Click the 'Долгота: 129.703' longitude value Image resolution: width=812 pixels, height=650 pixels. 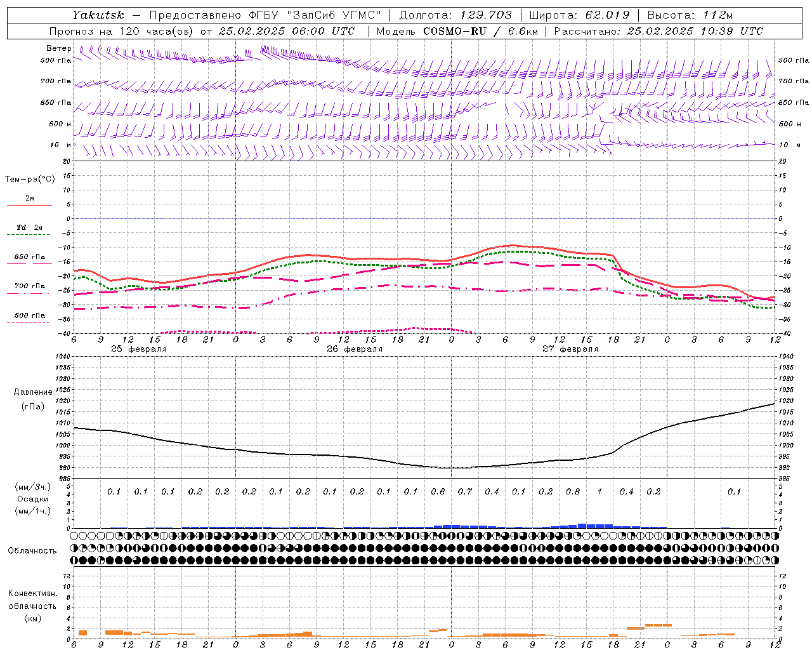(x=455, y=15)
